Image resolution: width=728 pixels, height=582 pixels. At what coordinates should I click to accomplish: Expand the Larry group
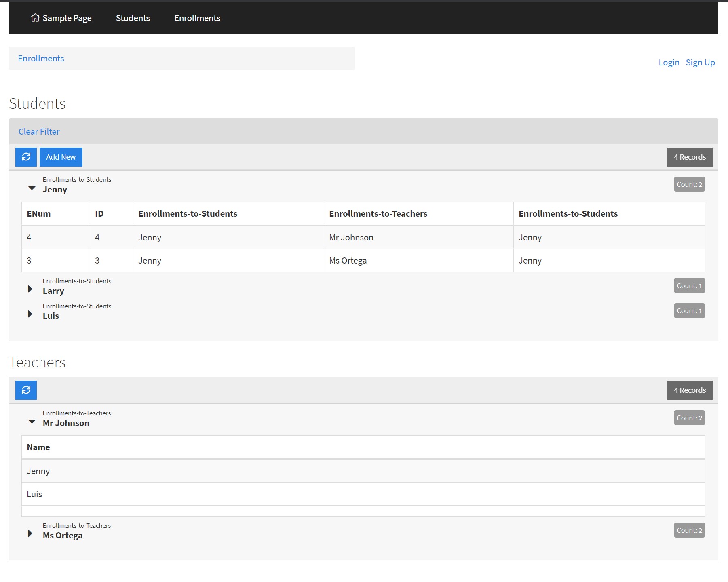click(30, 289)
